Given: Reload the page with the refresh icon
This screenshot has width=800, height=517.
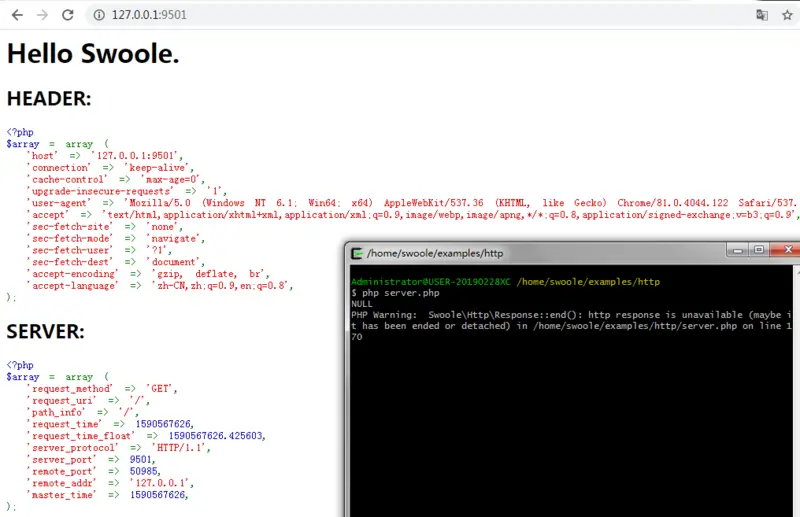Looking at the screenshot, I should (x=68, y=15).
